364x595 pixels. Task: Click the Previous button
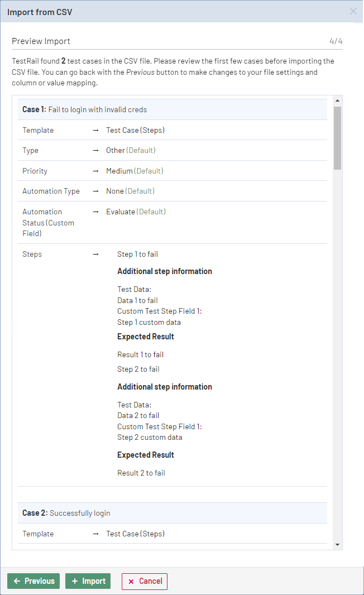pyautogui.click(x=33, y=581)
